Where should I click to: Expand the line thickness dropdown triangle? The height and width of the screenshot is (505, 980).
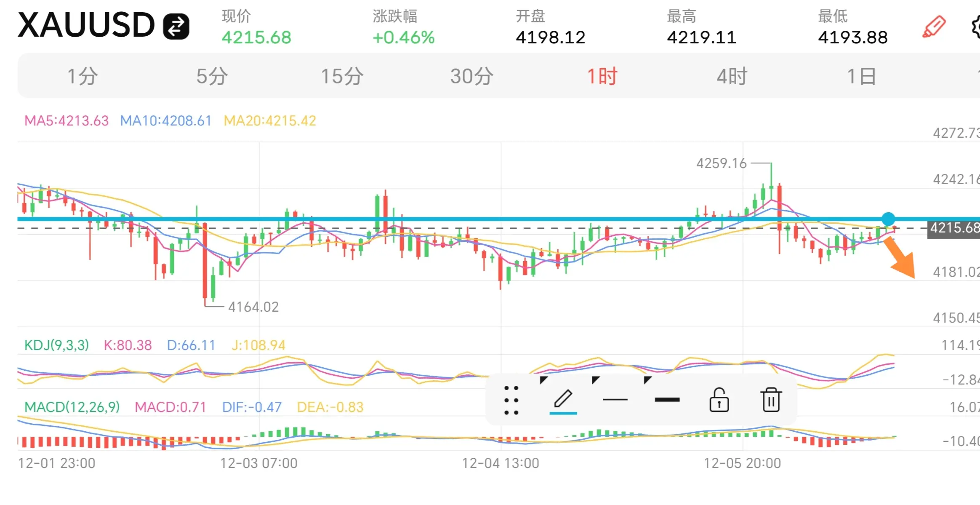pyautogui.click(x=647, y=380)
